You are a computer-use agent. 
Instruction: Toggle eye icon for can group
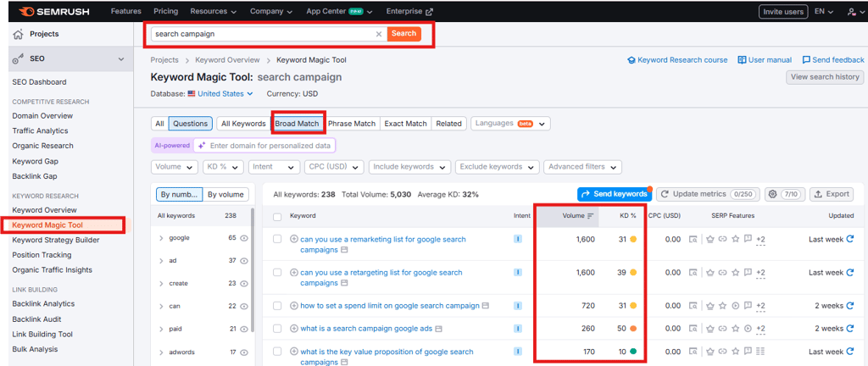point(244,306)
